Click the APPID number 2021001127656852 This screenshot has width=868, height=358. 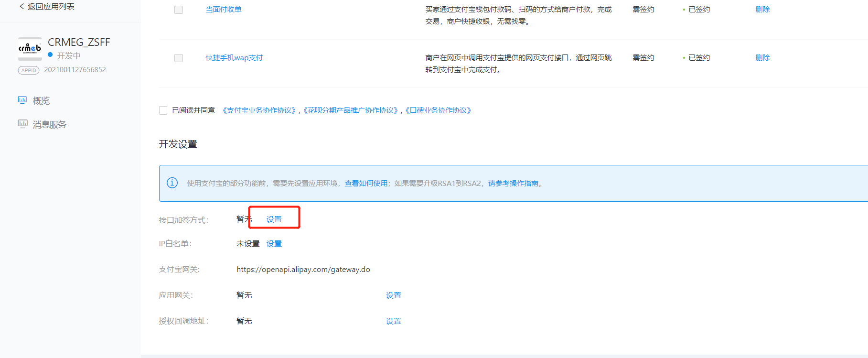pos(75,70)
